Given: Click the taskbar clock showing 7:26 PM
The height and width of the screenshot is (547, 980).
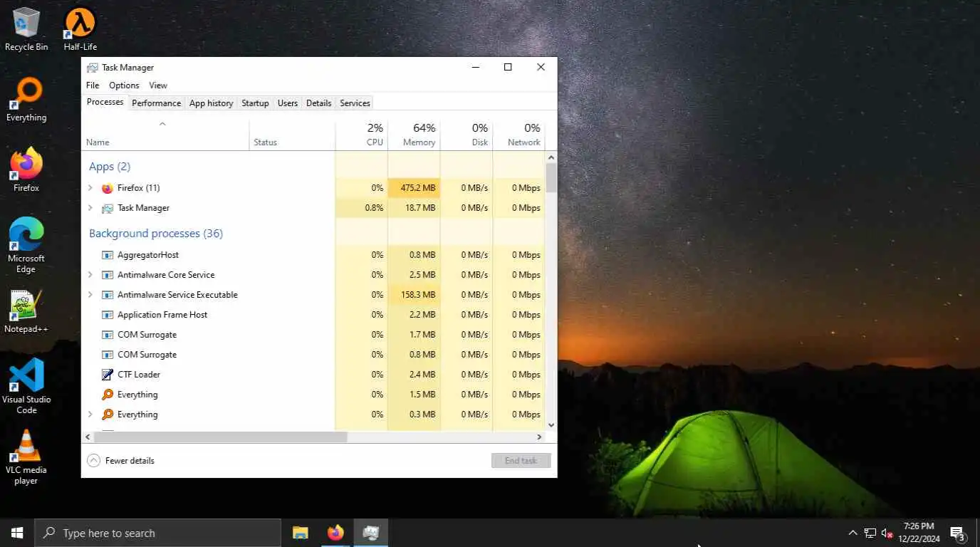Looking at the screenshot, I should [918, 533].
